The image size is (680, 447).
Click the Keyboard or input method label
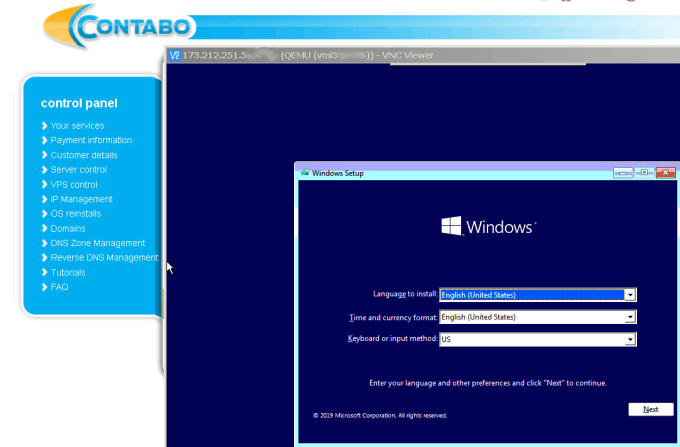click(392, 339)
